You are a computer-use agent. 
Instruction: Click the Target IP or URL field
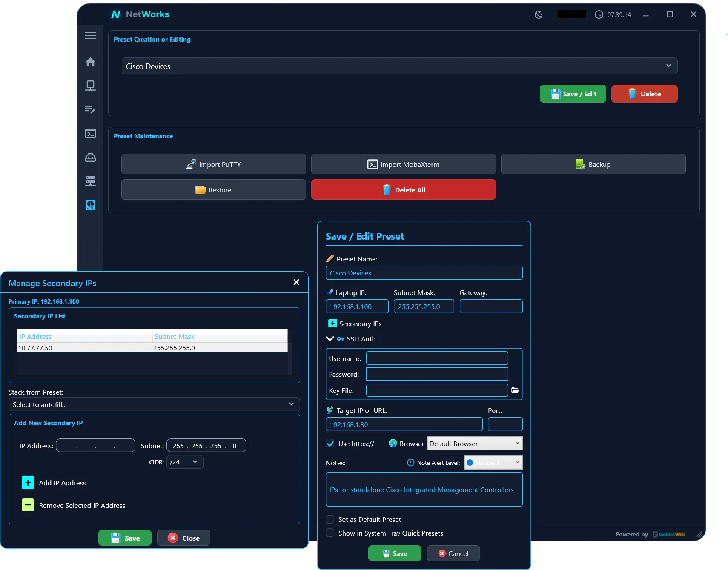[404, 424]
